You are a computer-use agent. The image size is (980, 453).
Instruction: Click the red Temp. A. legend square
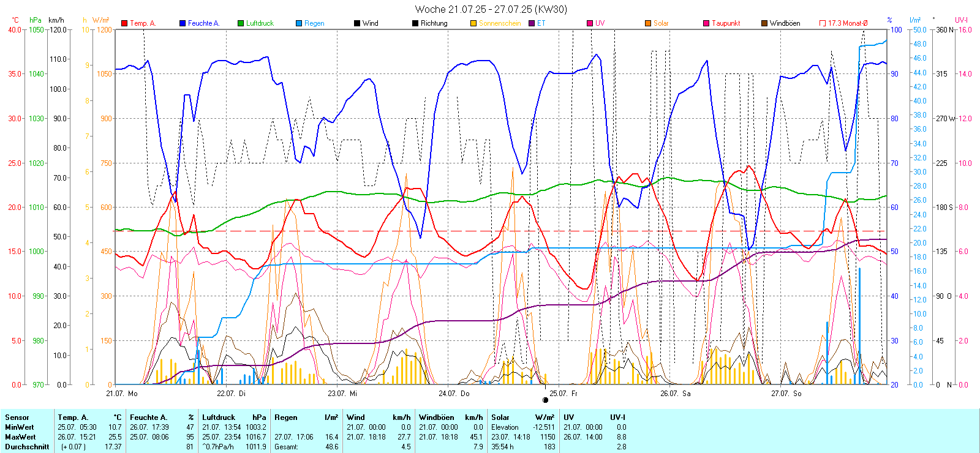tap(124, 23)
